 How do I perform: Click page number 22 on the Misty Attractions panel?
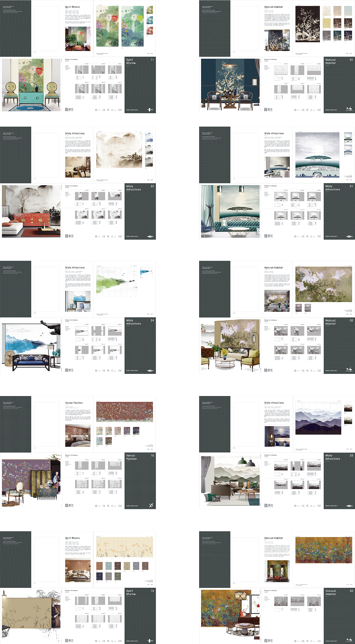[152, 186]
